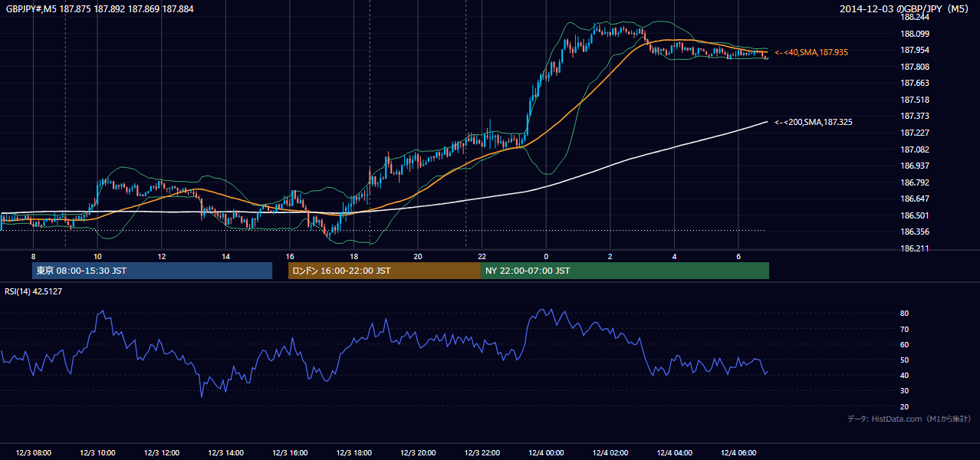This screenshot has height=460, width=980.
Task: Click the RSI(14) 42.5127 indicator label
Action: [34, 291]
